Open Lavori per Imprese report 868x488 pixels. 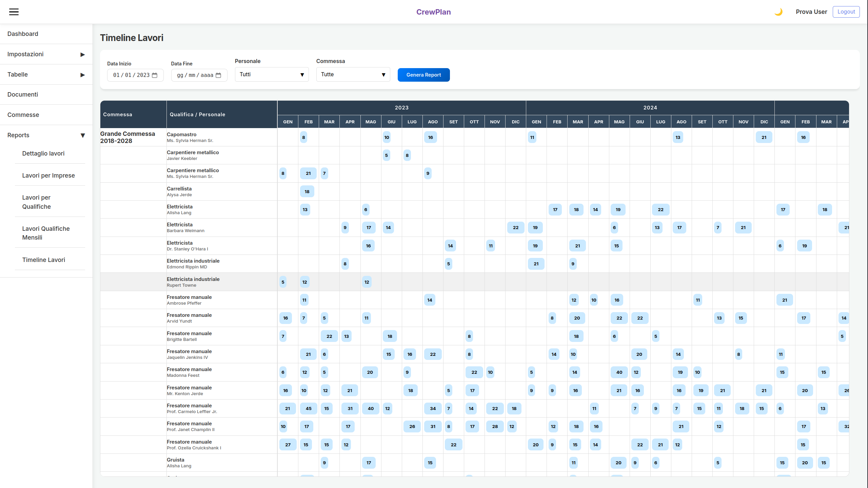click(x=48, y=176)
